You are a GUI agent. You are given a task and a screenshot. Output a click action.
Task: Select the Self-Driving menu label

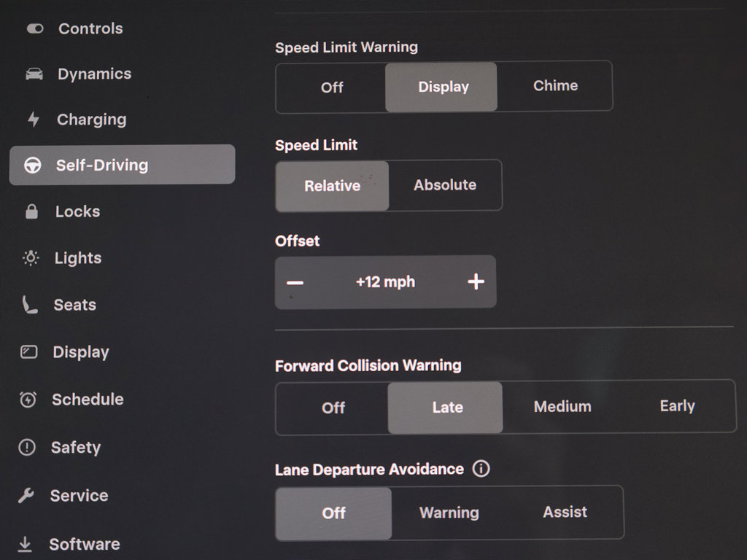coord(102,166)
